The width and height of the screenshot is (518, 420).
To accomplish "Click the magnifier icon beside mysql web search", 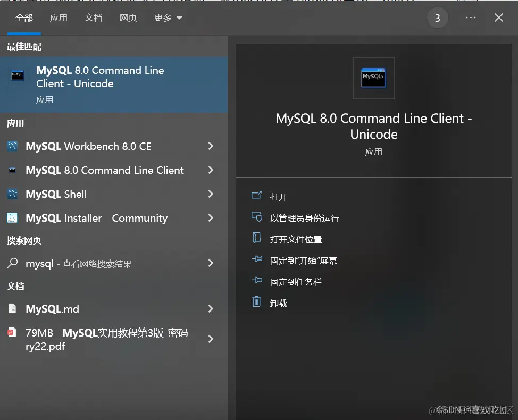I will [12, 263].
